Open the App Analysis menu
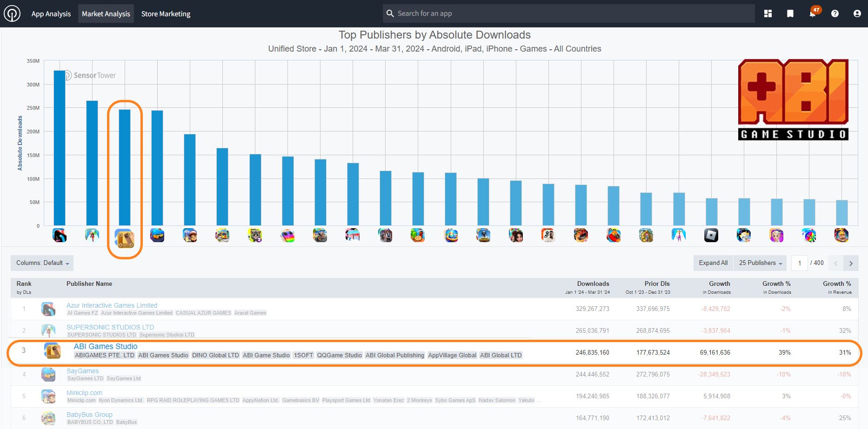868x429 pixels. click(51, 14)
